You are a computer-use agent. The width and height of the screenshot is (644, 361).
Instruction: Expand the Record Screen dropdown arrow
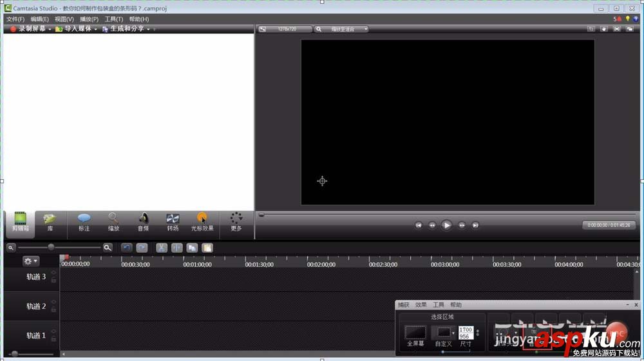(x=50, y=29)
